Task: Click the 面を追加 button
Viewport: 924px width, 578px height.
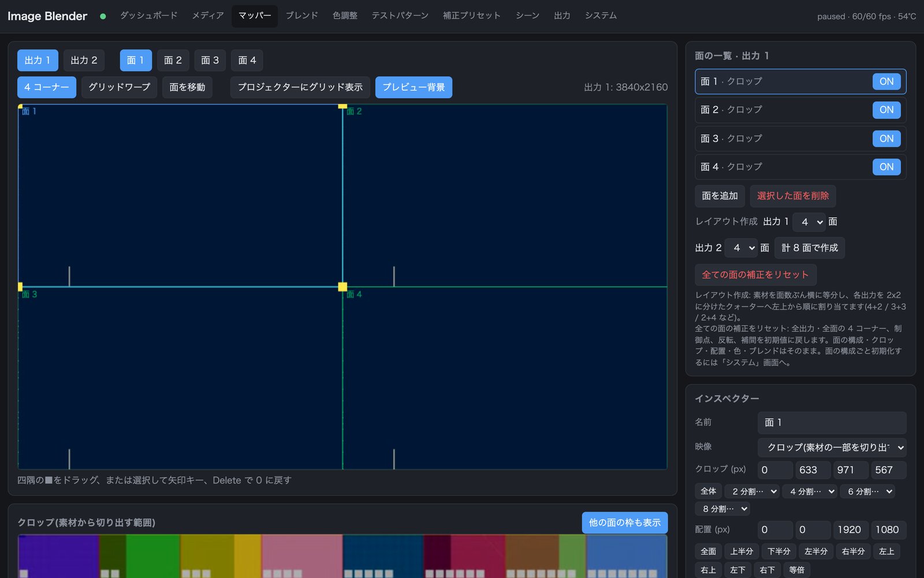Action: [720, 196]
